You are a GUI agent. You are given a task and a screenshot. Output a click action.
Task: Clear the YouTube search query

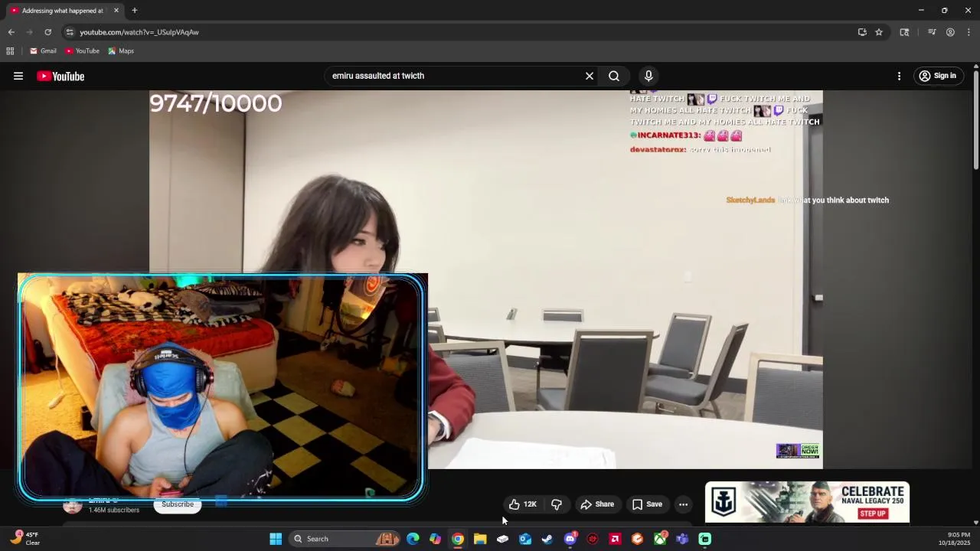590,76
